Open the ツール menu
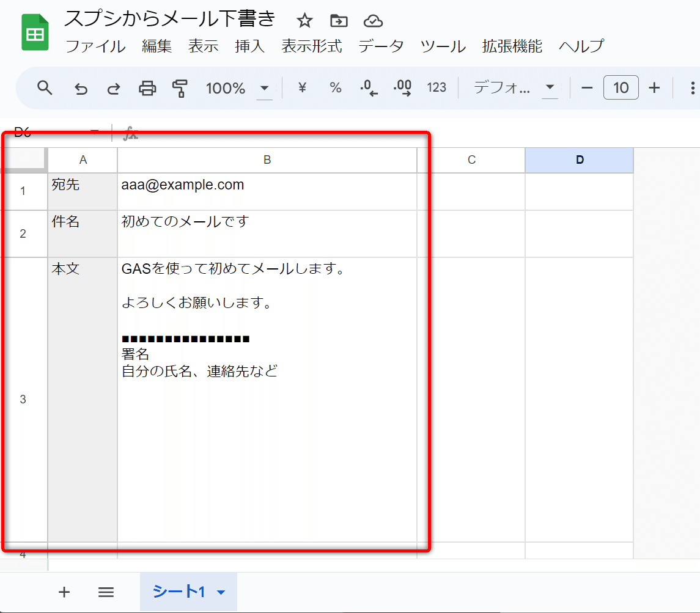Viewport: 700px width, 613px height. pos(443,46)
